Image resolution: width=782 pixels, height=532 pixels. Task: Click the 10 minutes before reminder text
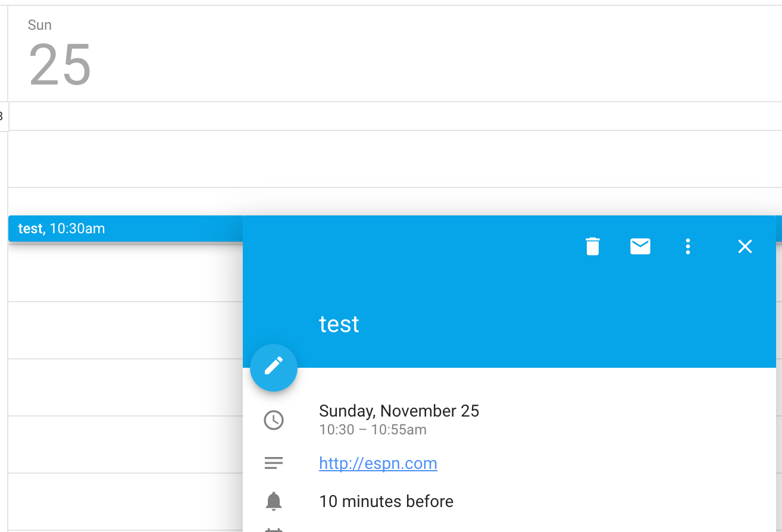[386, 501]
